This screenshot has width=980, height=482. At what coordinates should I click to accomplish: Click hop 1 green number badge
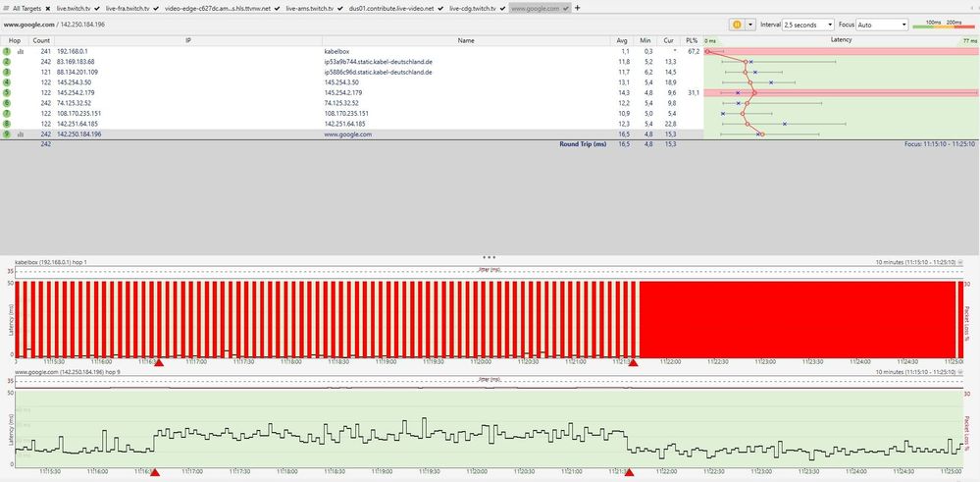(x=7, y=51)
